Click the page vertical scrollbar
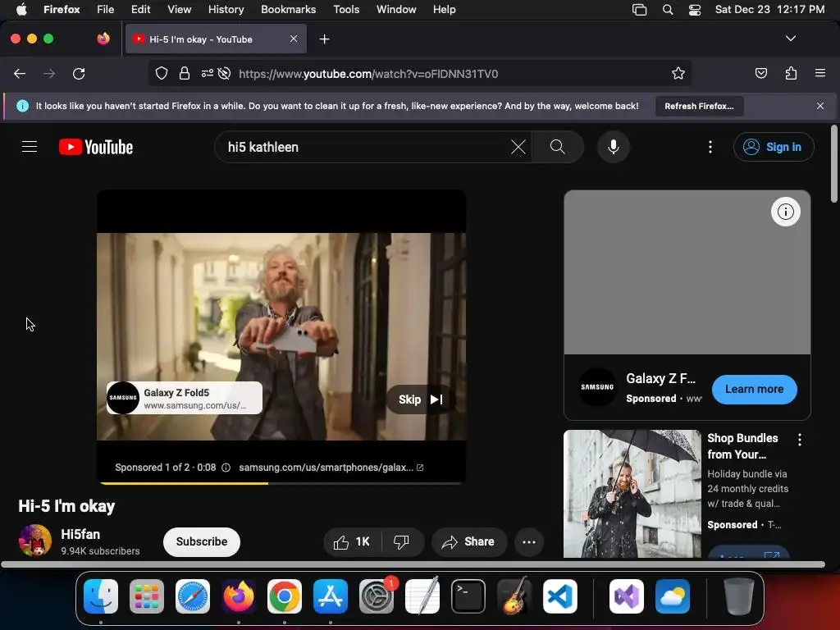 coord(833,164)
